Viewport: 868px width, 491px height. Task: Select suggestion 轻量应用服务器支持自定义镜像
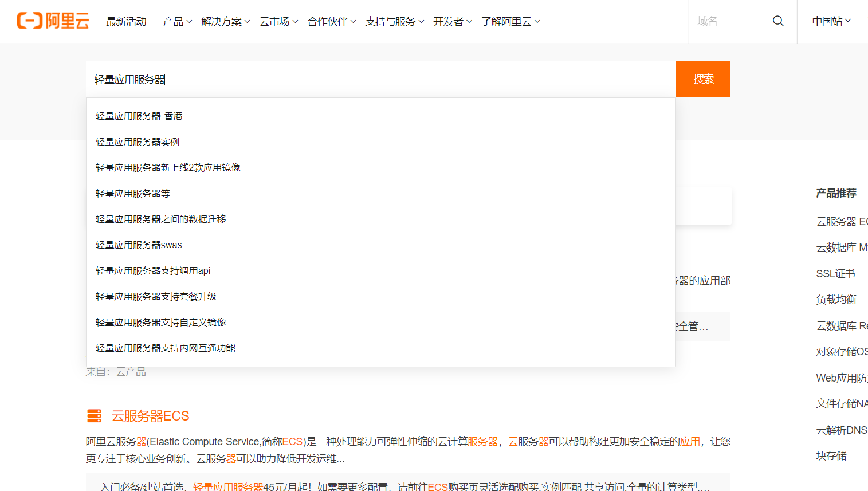click(x=381, y=323)
